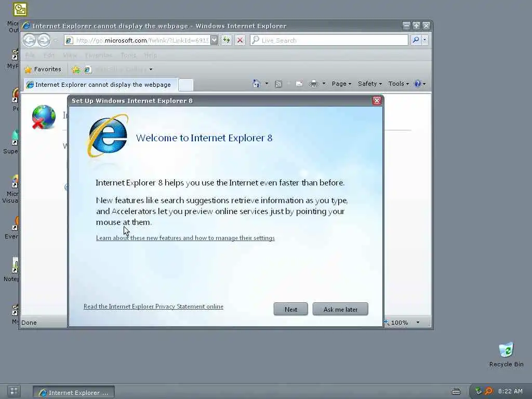Close the Set Up Internet Explorer 8 dialog
The height and width of the screenshot is (399, 532).
(377, 100)
